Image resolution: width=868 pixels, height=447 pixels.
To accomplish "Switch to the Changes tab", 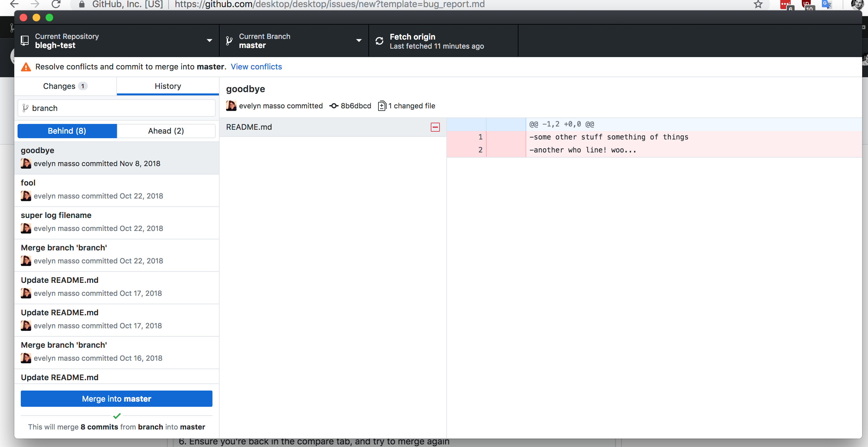I will (65, 86).
